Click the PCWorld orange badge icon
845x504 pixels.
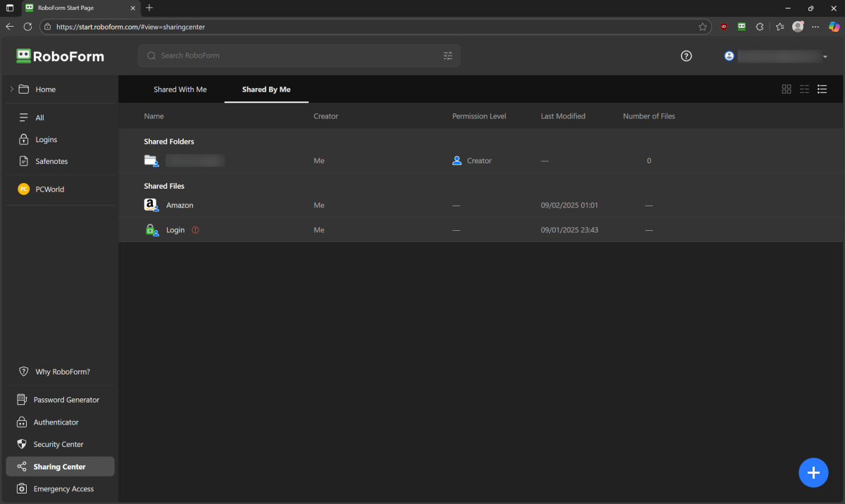click(23, 189)
